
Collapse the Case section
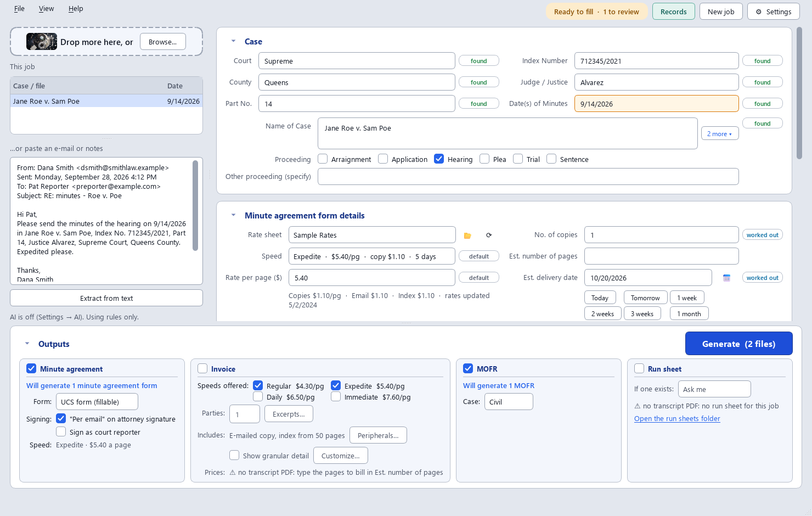click(x=233, y=42)
